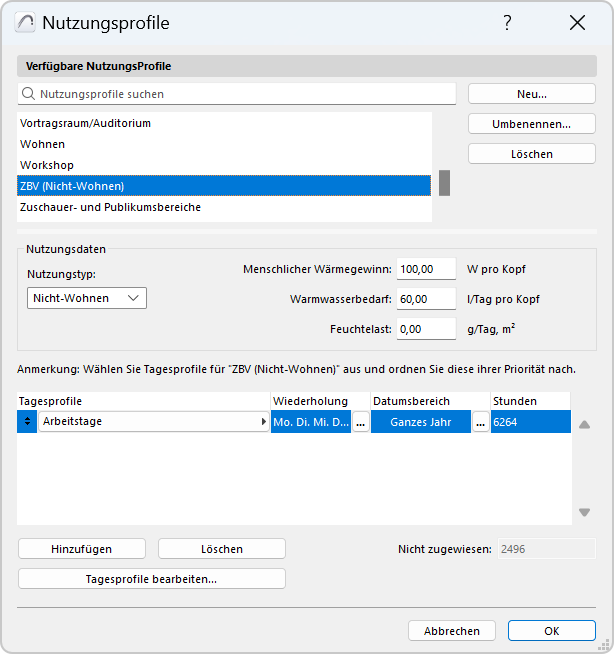Click the help question mark icon

(x=507, y=23)
